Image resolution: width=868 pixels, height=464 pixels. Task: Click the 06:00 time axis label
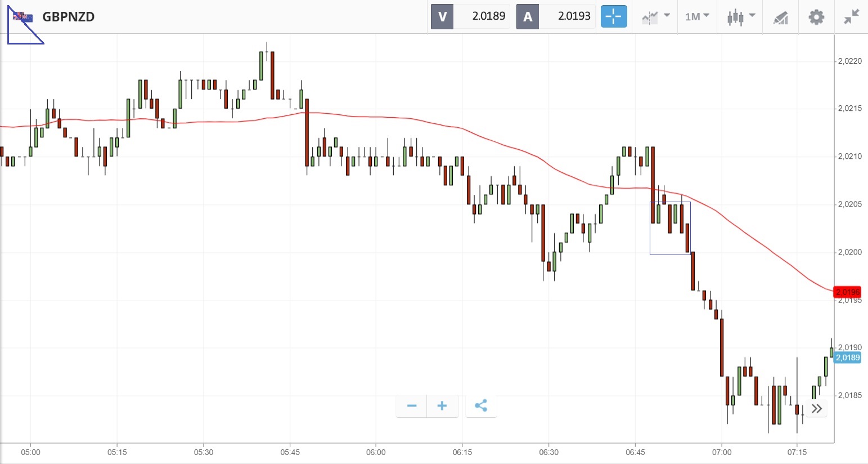point(376,452)
